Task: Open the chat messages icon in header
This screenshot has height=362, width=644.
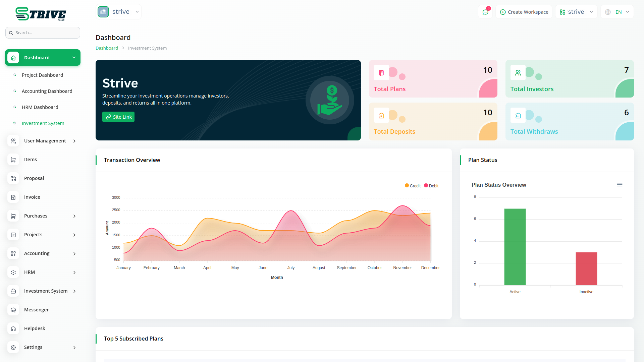Action: click(485, 12)
